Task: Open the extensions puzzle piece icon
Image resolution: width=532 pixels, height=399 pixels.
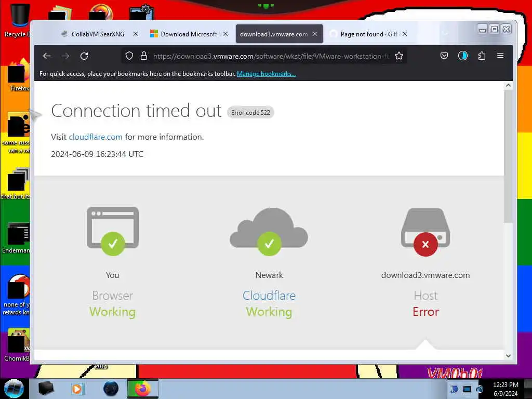Action: coord(482,56)
